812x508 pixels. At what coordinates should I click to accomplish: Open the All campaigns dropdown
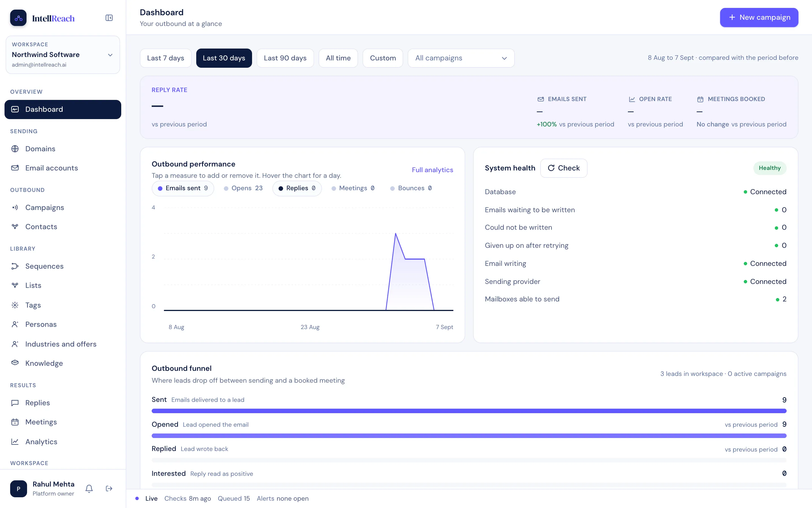(x=461, y=58)
